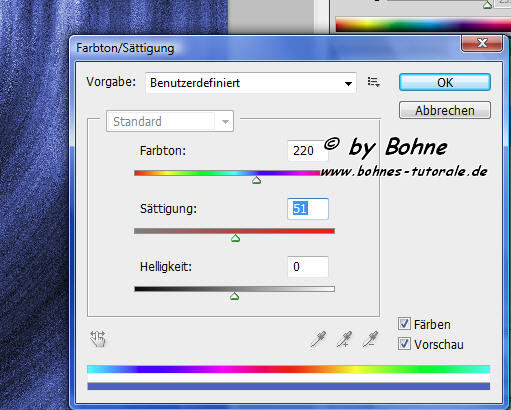Click the blue result color strip

click(x=289, y=386)
